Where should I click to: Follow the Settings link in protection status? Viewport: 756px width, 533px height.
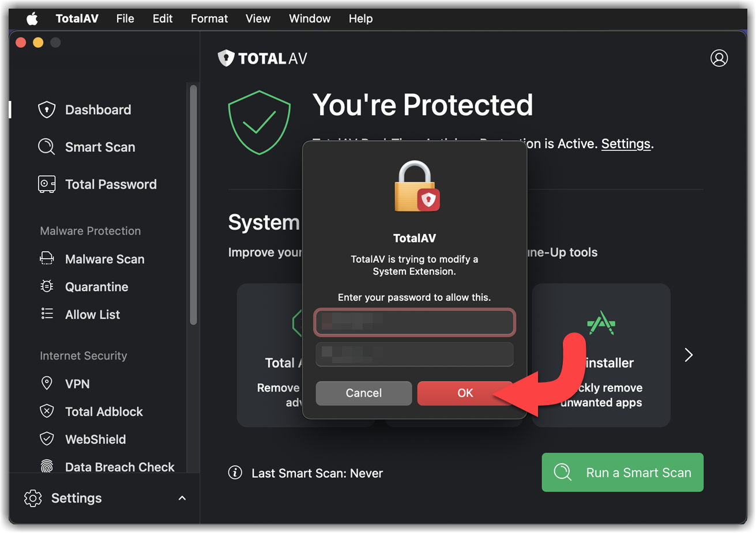(626, 143)
